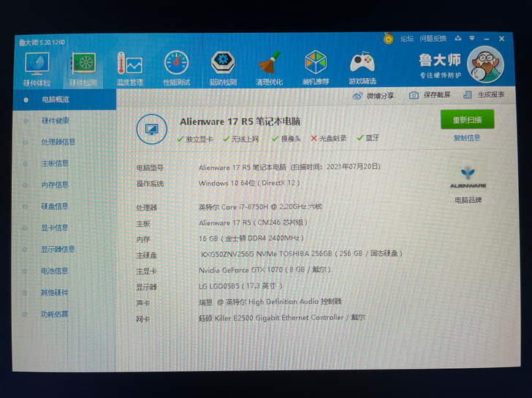The width and height of the screenshot is (532, 398).
Task: Open 功耗估算 power estimate sidebar item
Action: pyautogui.click(x=55, y=314)
